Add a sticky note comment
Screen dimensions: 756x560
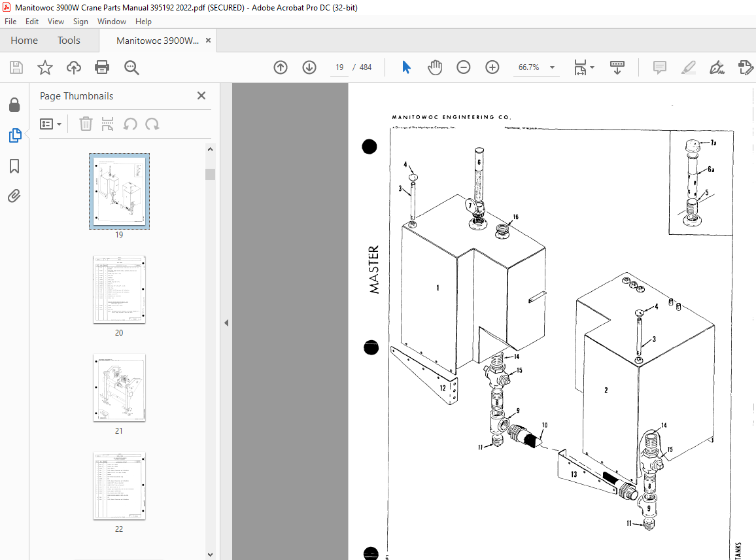(660, 67)
